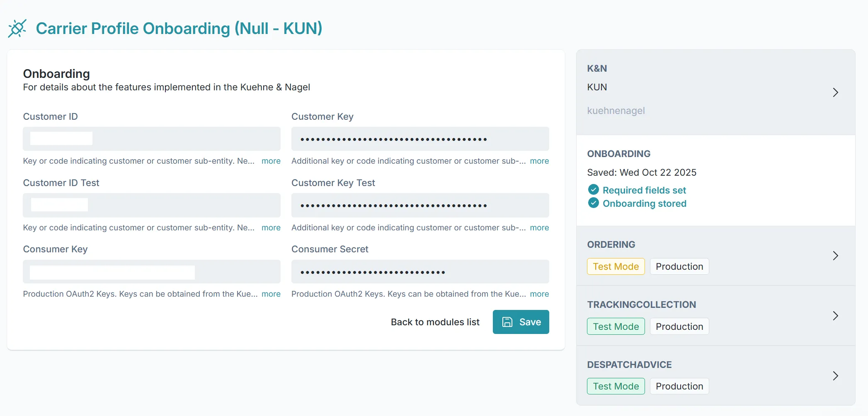The image size is (868, 416).
Task: Switch TRACKINGCOLLECTION to Production
Action: 679,327
